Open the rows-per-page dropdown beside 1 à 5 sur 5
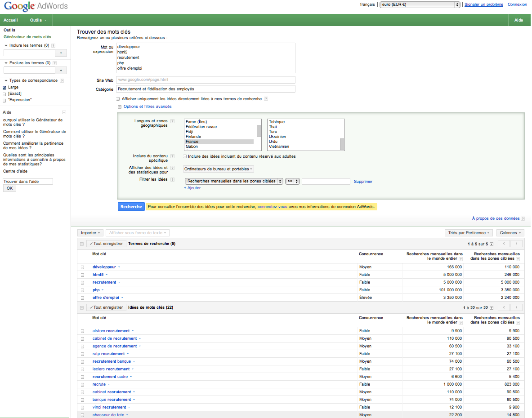This screenshot has width=532, height=418. tap(492, 244)
